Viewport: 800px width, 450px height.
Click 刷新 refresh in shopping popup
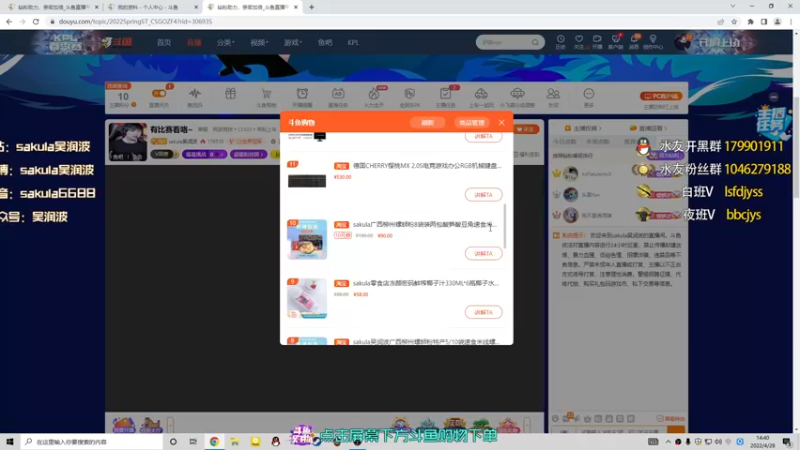tap(428, 123)
